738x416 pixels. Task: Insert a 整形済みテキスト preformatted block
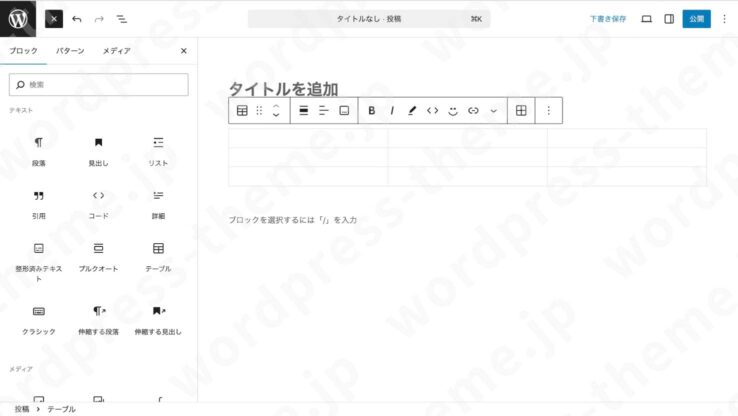[x=39, y=262]
